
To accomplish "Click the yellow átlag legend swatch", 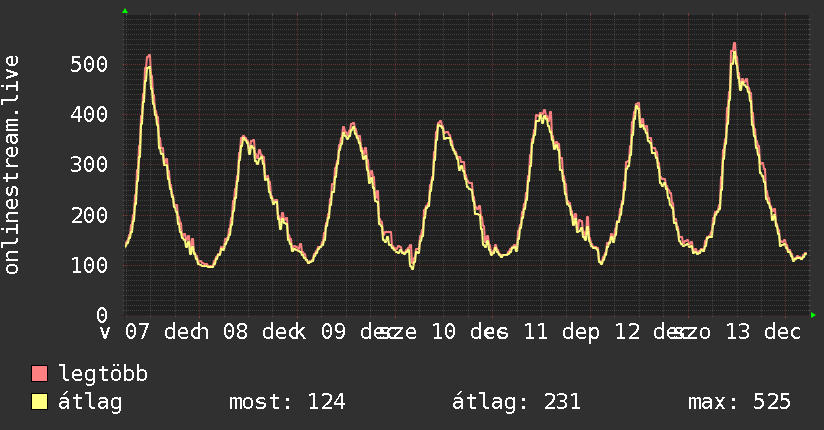I will pos(39,402).
